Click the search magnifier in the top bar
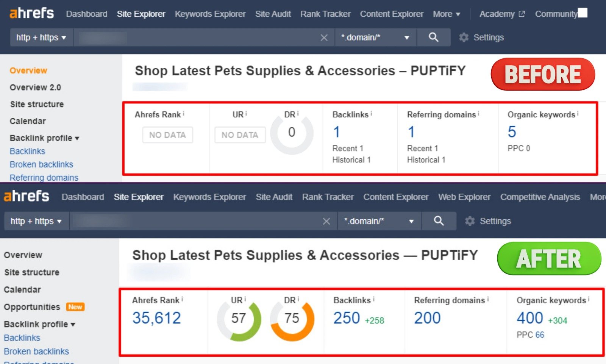This screenshot has height=364, width=606. tap(433, 37)
